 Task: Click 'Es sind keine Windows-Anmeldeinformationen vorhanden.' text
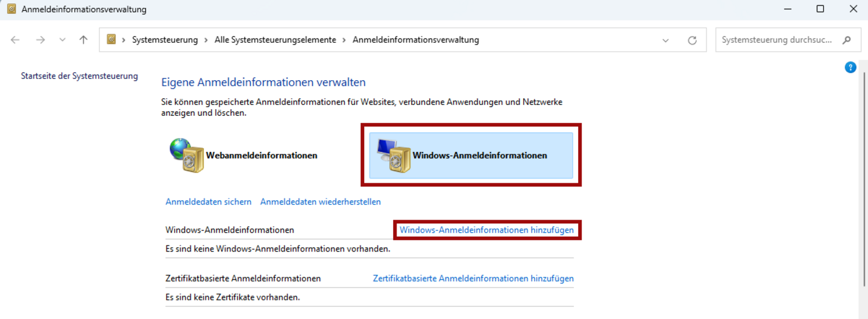(278, 248)
